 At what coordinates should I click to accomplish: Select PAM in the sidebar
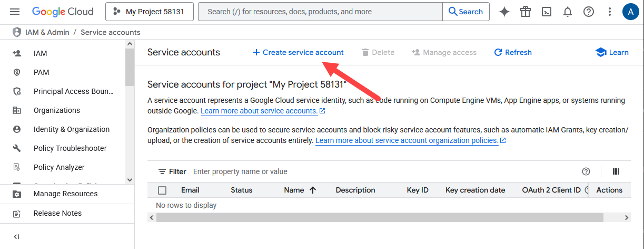pos(42,72)
